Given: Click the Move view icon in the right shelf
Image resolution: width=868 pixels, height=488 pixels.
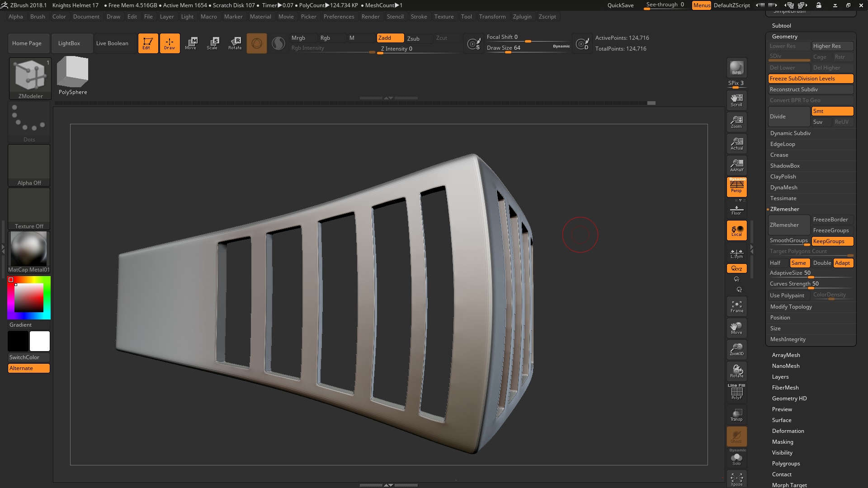Looking at the screenshot, I should click(x=736, y=328).
